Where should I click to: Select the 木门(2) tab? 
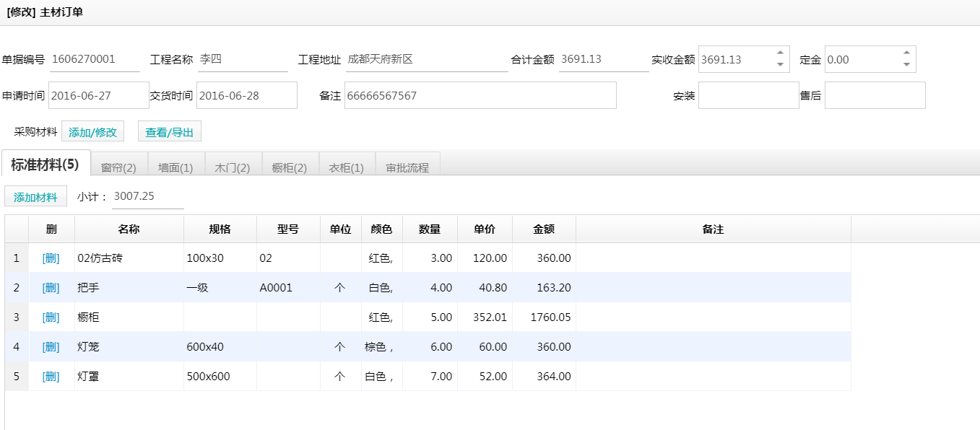tap(233, 167)
